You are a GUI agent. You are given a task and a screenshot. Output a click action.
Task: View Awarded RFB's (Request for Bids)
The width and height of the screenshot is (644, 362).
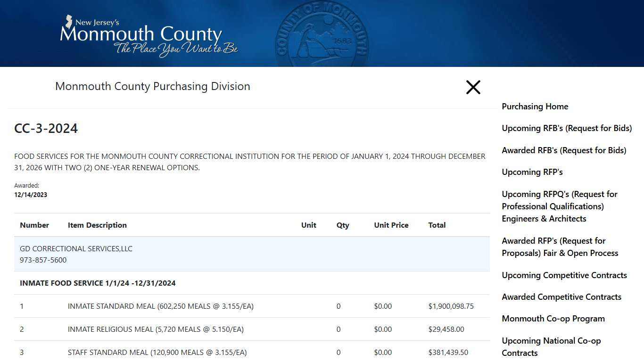click(564, 150)
